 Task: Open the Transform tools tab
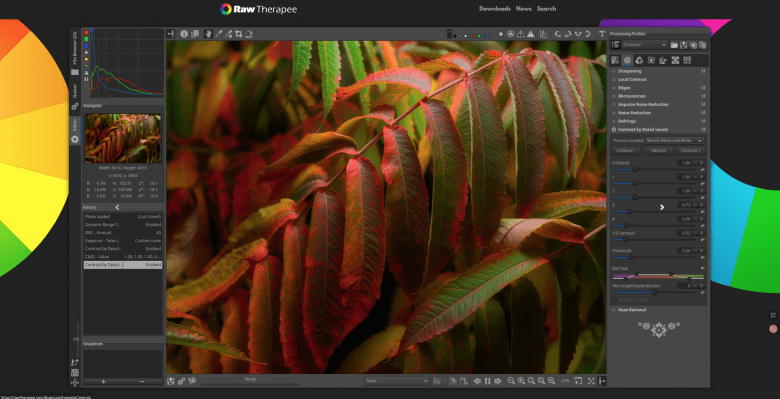pyautogui.click(x=663, y=60)
